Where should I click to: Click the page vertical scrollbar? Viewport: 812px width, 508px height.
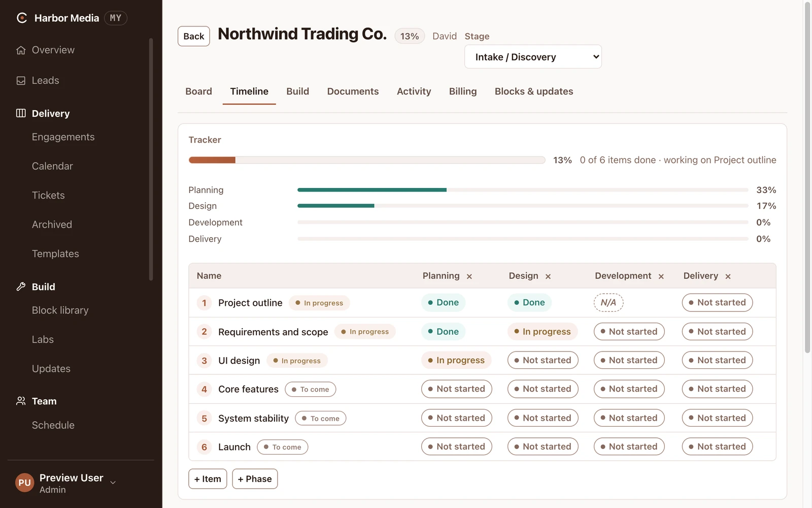pyautogui.click(x=807, y=178)
